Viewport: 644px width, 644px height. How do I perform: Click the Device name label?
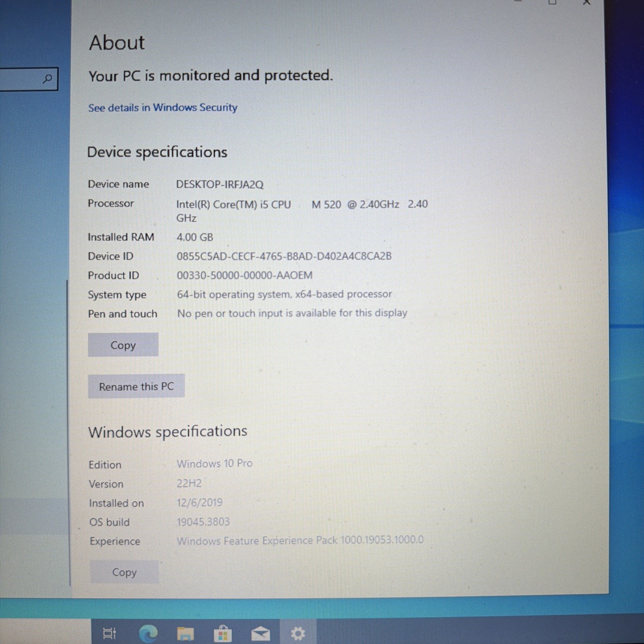point(118,184)
